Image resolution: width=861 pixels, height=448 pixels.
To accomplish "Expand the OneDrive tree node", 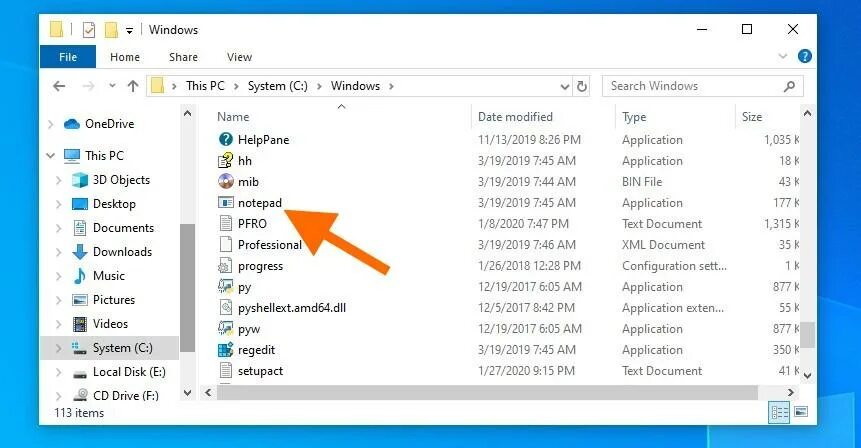I will (51, 124).
